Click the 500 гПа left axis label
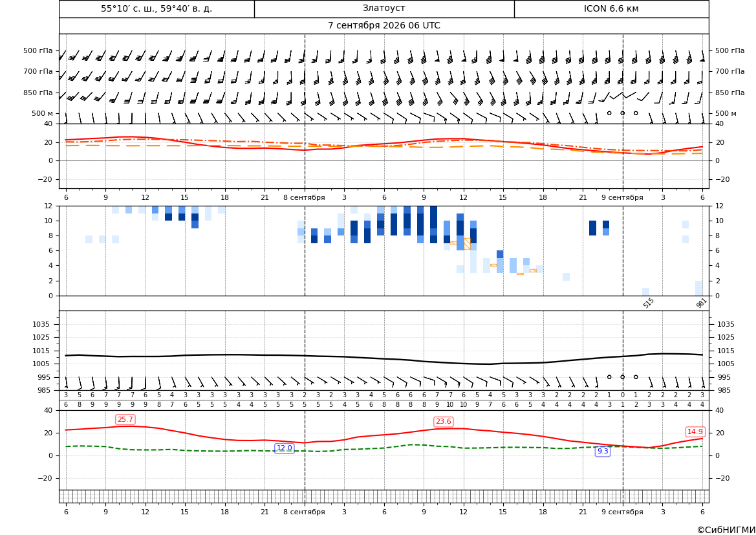 [x=38, y=50]
